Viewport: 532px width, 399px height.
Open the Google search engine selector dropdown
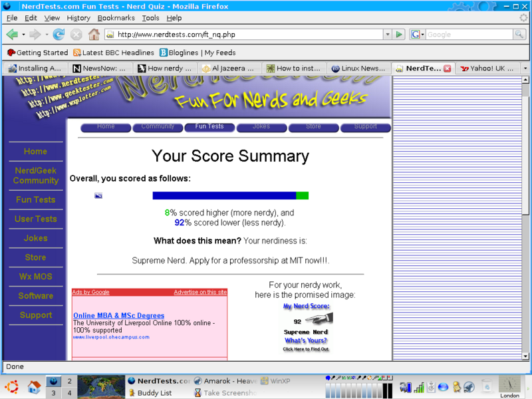click(418, 35)
